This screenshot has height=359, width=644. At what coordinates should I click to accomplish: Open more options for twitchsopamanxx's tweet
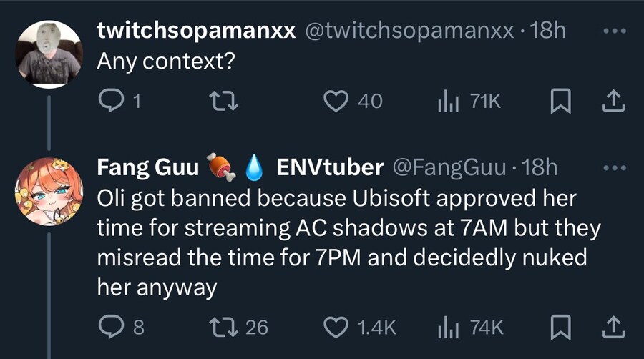click(x=614, y=32)
